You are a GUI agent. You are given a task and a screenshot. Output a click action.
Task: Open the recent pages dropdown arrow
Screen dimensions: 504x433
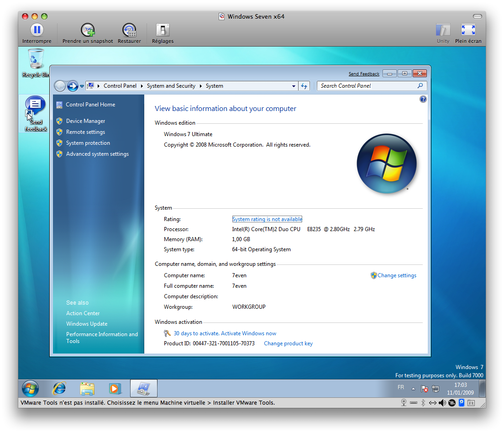(82, 86)
